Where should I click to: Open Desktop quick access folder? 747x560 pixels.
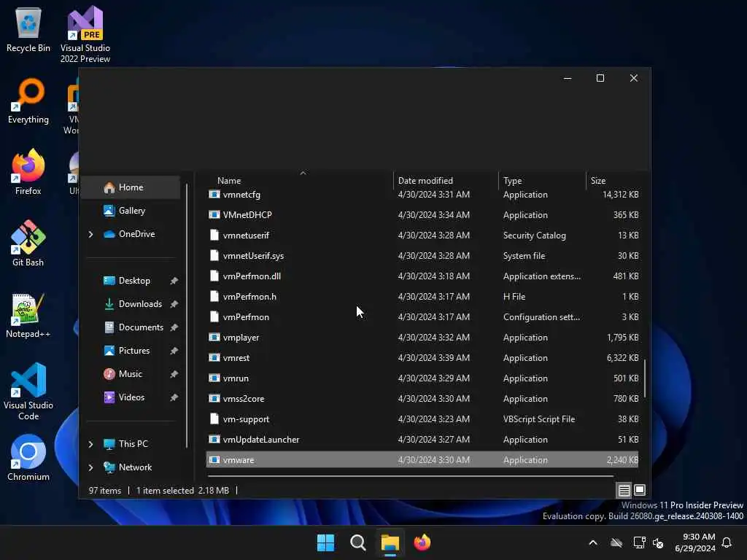pos(131,281)
